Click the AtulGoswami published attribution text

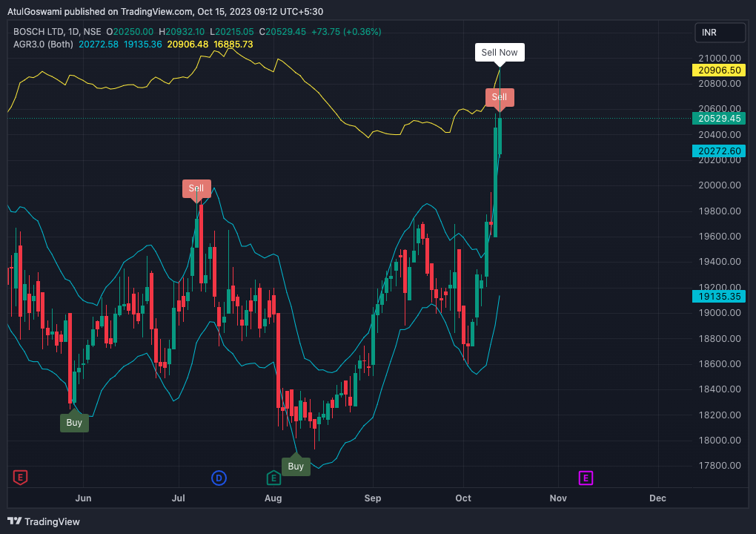[x=165, y=12]
